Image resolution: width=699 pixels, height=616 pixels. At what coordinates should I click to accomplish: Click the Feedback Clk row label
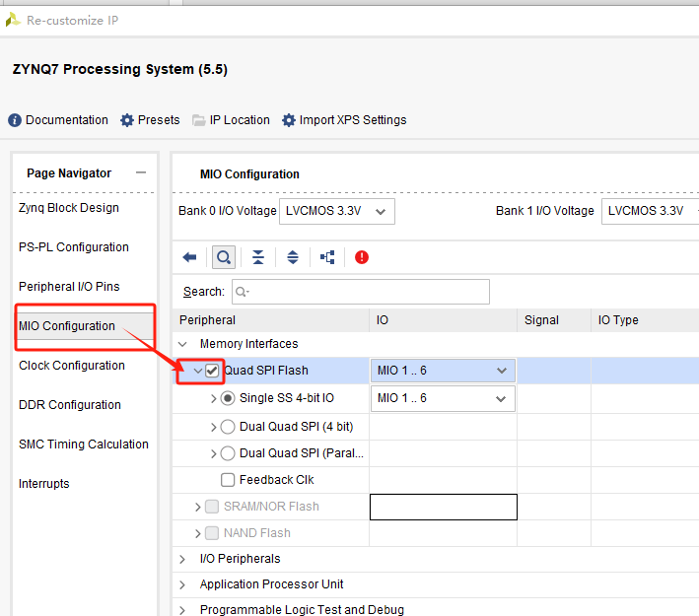point(276,480)
